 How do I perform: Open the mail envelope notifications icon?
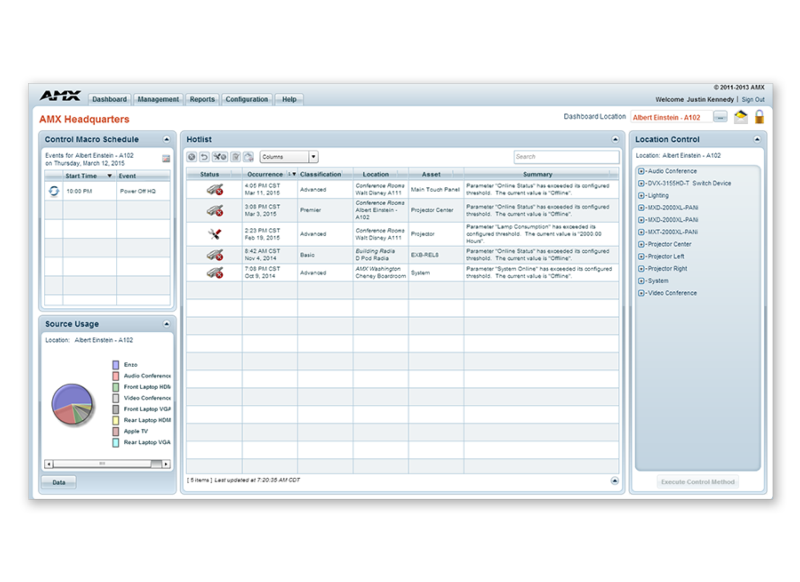point(740,117)
